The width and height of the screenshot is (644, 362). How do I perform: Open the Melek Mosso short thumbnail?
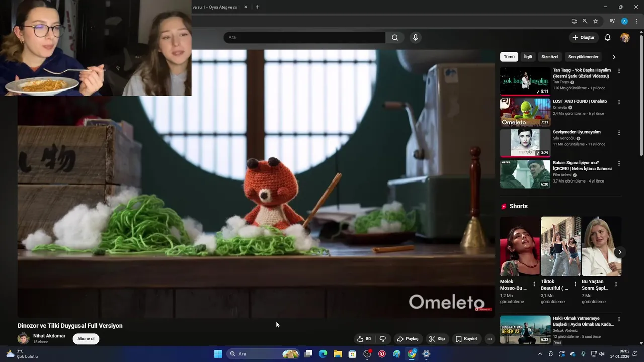pyautogui.click(x=520, y=246)
